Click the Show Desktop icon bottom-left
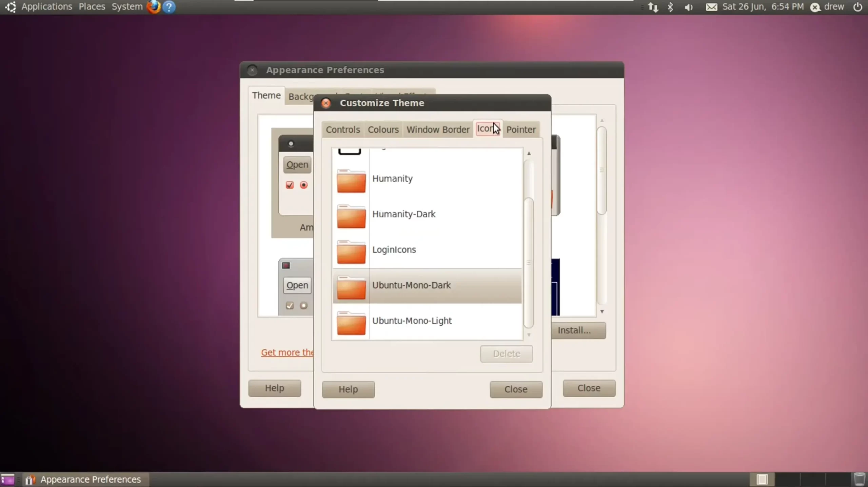Image resolution: width=868 pixels, height=487 pixels. pyautogui.click(x=7, y=479)
